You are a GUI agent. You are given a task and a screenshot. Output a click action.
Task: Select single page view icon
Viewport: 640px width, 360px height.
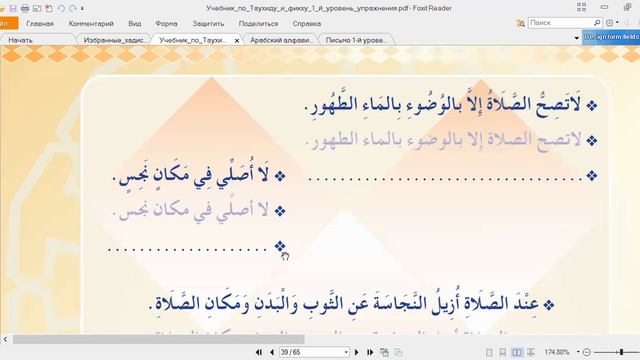489,352
